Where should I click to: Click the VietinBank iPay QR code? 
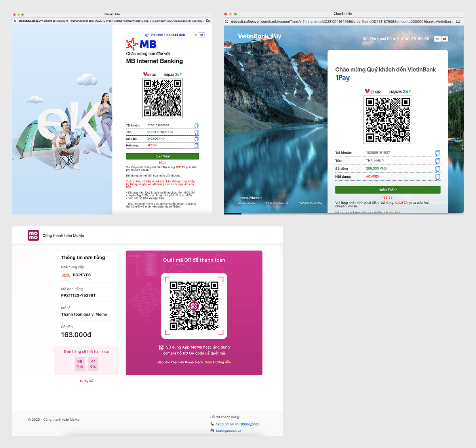pyautogui.click(x=388, y=120)
